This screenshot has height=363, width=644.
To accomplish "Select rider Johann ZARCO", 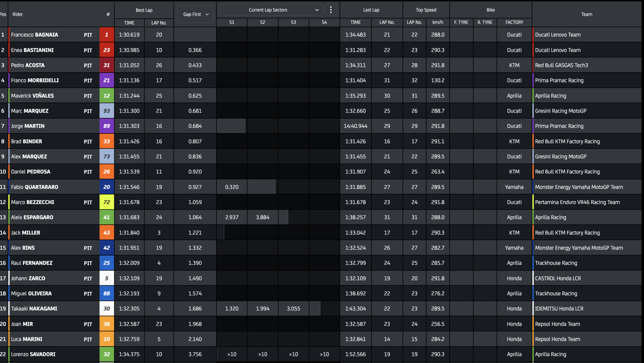I will [28, 278].
